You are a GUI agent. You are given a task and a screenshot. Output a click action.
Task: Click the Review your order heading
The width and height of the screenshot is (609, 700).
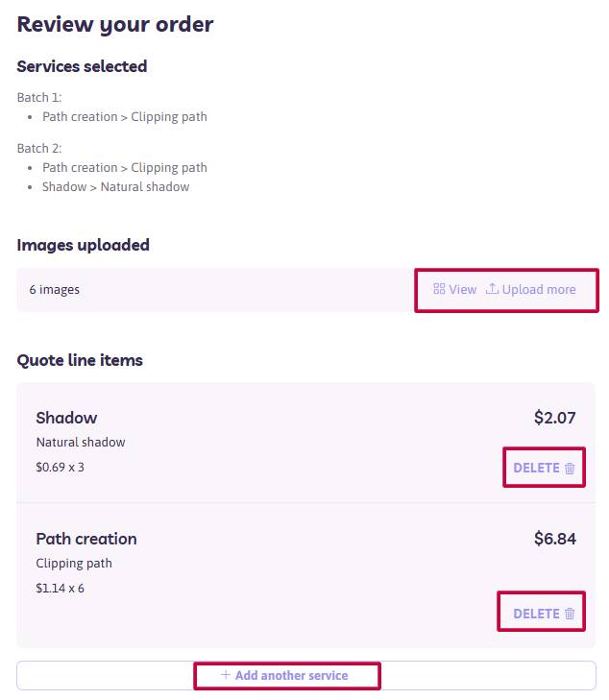point(115,25)
